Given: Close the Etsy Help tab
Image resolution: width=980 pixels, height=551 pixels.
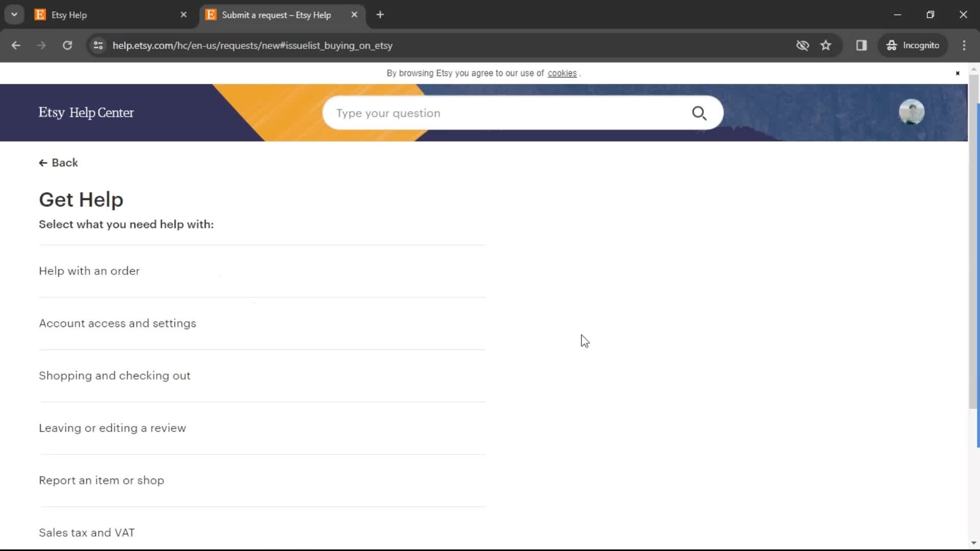Looking at the screenshot, I should [184, 15].
